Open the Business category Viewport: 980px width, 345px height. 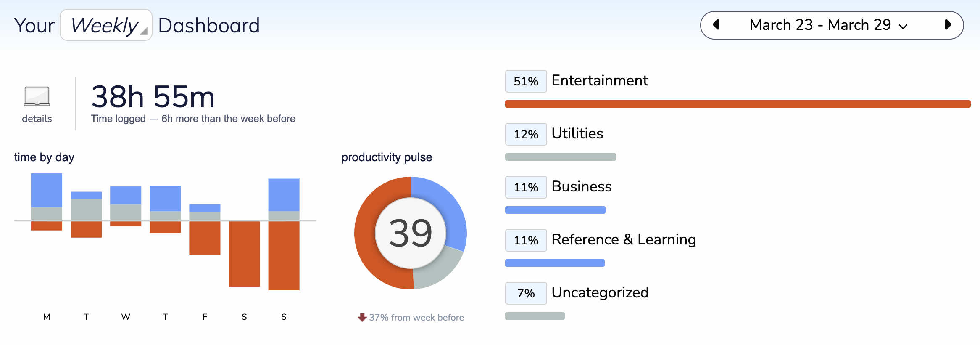click(581, 186)
